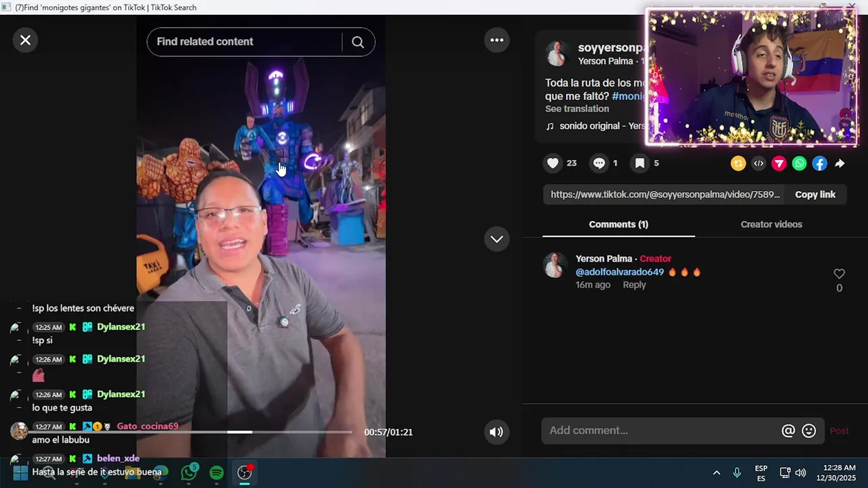Click the system volume icon in tray
Screen dimensions: 868x488
(x=801, y=472)
